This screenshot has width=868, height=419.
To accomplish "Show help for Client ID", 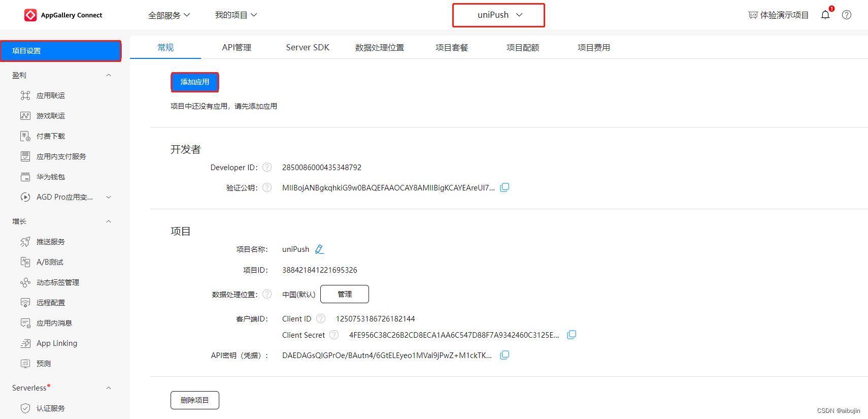I will 321,318.
